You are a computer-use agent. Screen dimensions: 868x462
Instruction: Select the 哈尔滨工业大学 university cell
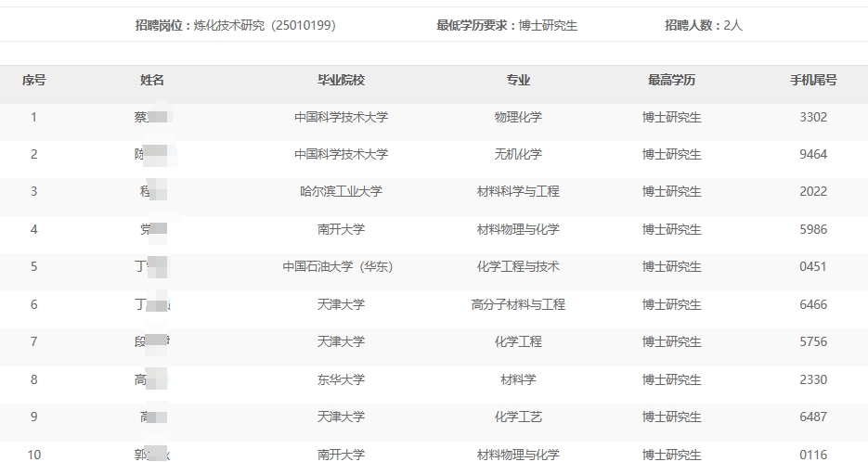point(341,192)
